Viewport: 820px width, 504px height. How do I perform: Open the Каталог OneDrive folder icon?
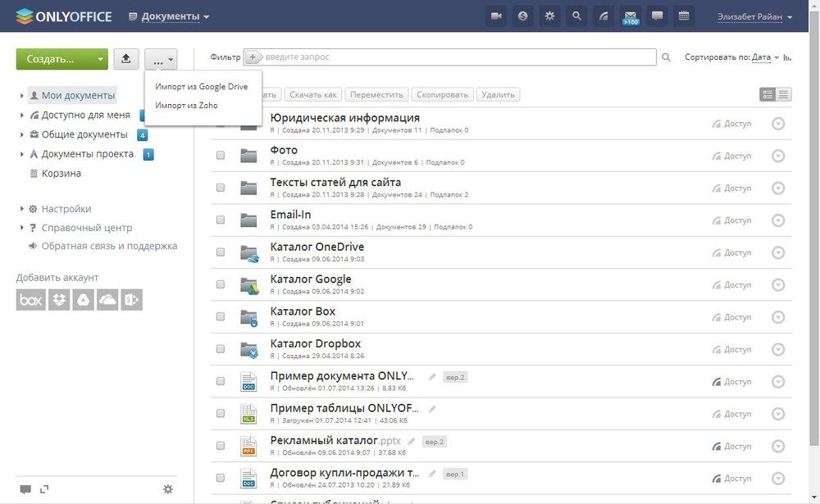(x=249, y=253)
